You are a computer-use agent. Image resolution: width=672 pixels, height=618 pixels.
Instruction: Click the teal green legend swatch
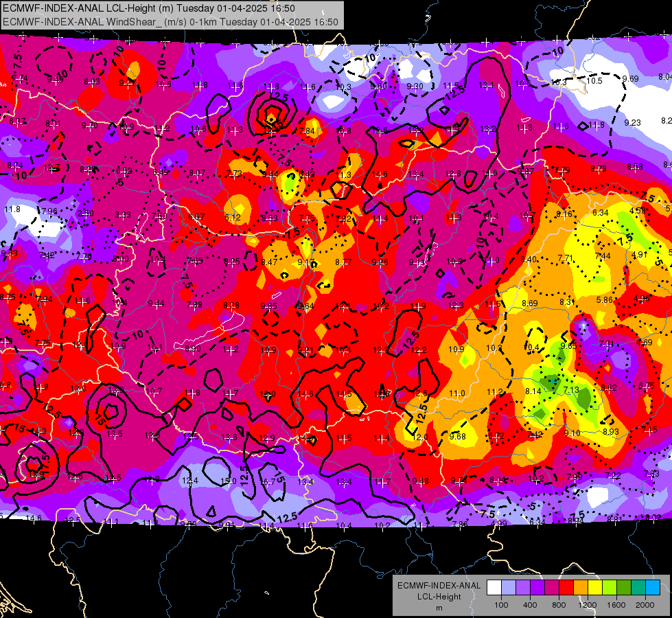638,588
